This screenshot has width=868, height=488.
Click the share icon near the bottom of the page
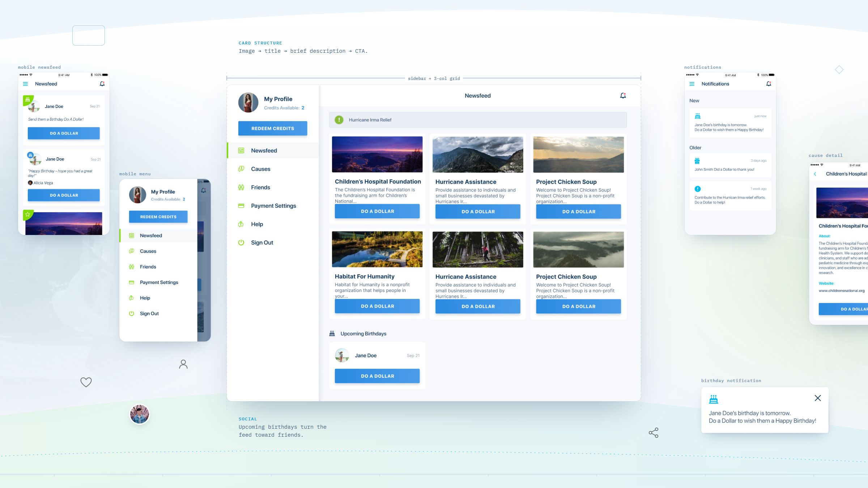pyautogui.click(x=654, y=433)
